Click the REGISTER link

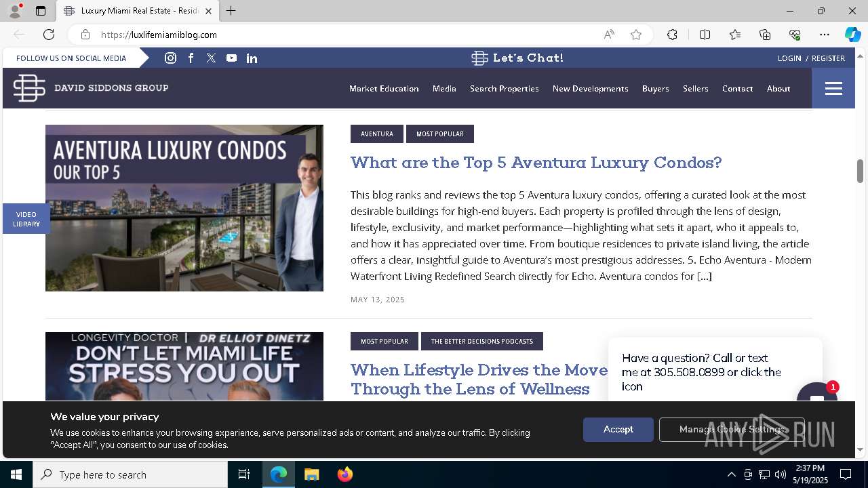click(828, 58)
